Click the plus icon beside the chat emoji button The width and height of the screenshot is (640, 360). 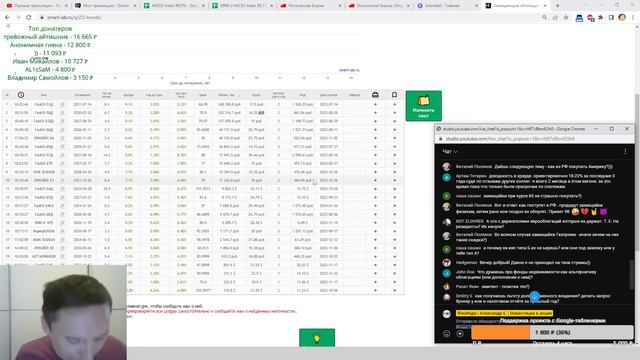click(x=460, y=333)
